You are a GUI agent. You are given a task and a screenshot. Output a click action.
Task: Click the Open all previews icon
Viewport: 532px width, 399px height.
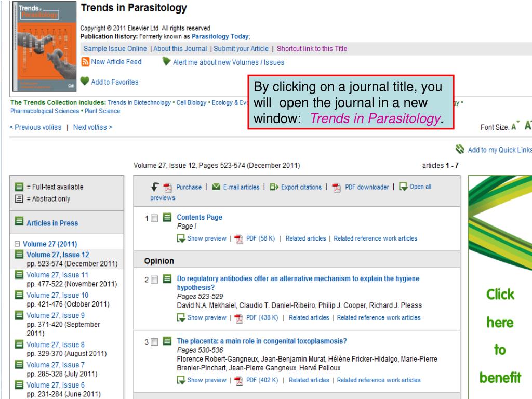[x=403, y=187]
